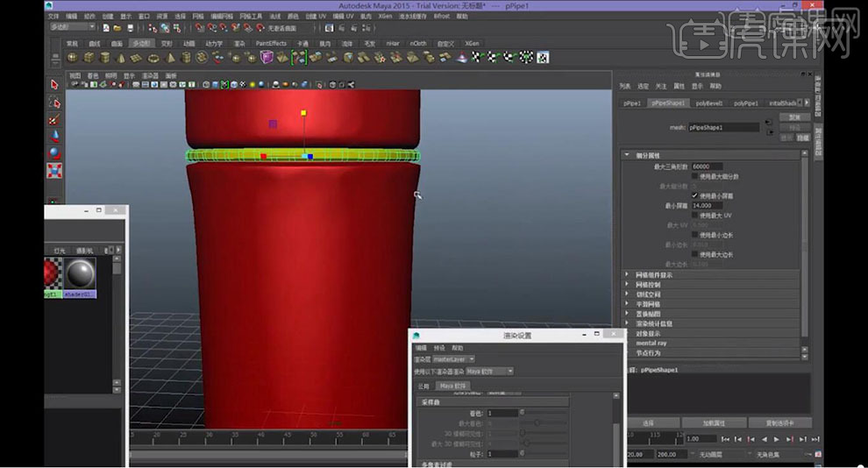
Task: Expand the 平滑网格 section
Action: [627, 304]
